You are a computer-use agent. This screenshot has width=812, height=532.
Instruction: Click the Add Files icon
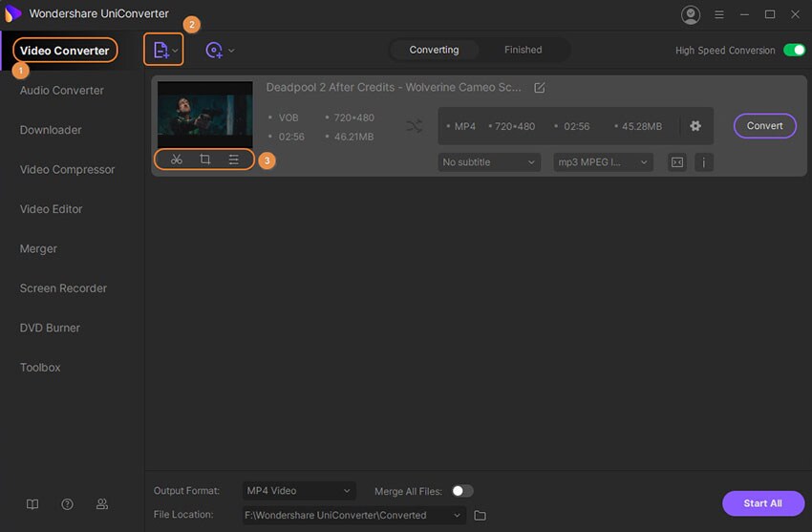pos(160,51)
